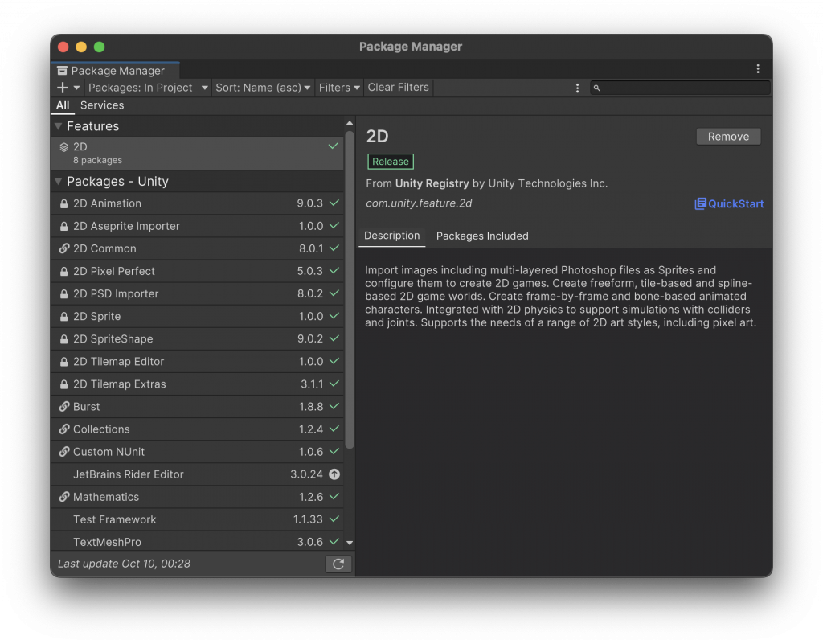Select the 2D Tilemap Editor package

point(198,362)
